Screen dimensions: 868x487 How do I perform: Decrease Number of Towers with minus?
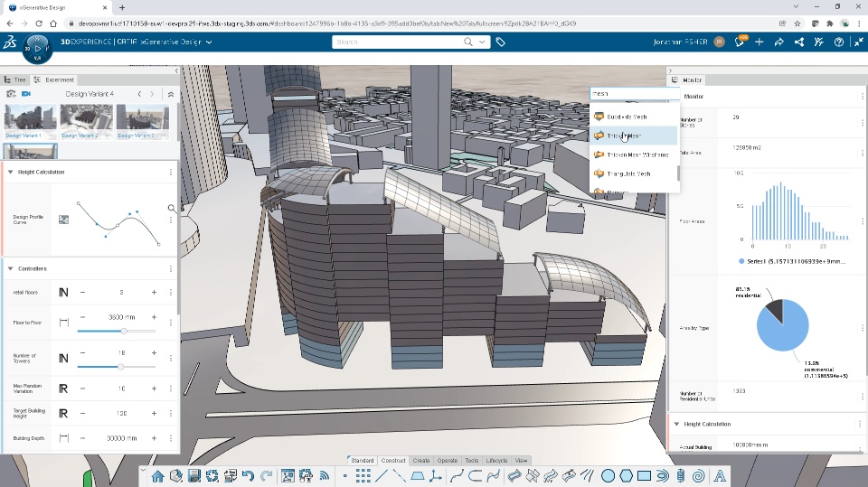82,353
